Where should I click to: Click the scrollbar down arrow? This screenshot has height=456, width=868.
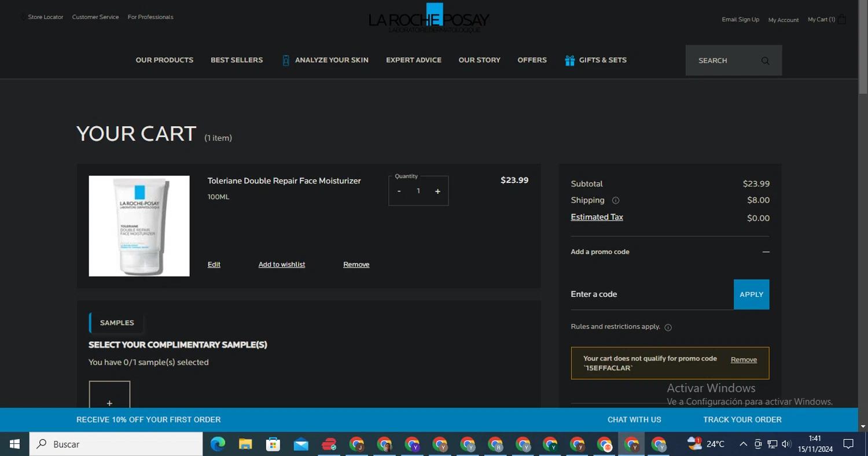863,426
